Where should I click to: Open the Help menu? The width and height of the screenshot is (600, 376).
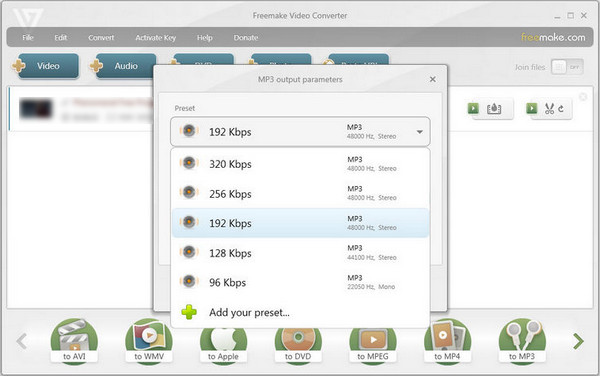[x=204, y=37]
